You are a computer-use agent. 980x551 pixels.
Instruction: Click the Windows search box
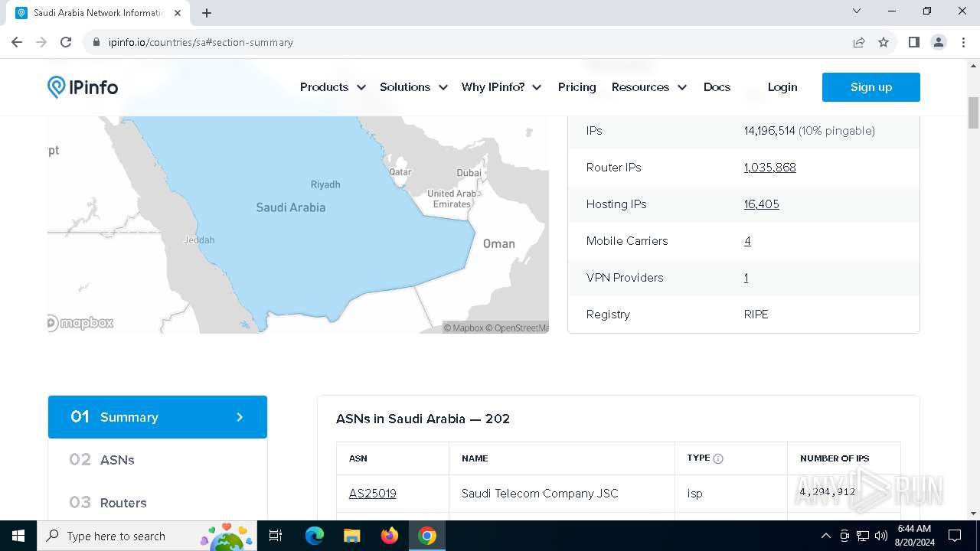coord(145,536)
